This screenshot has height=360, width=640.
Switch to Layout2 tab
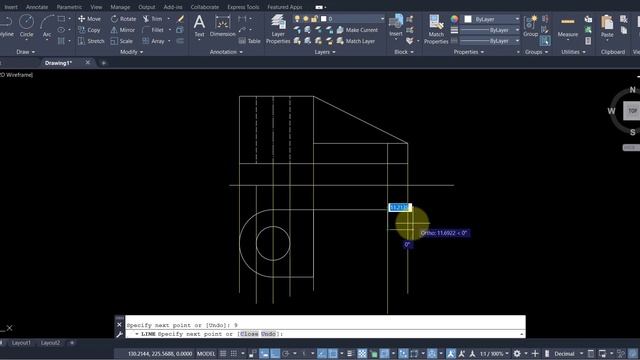point(50,343)
